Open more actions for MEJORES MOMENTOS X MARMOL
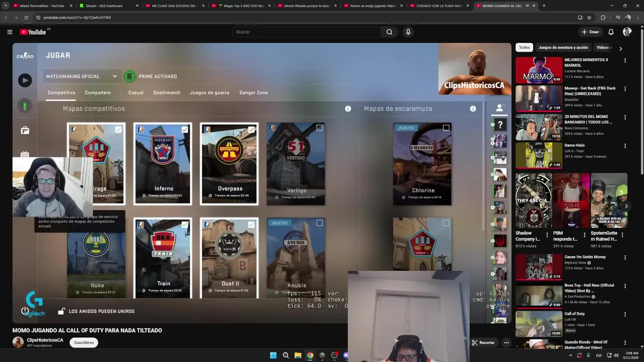This screenshot has width=644, height=362. click(x=625, y=60)
